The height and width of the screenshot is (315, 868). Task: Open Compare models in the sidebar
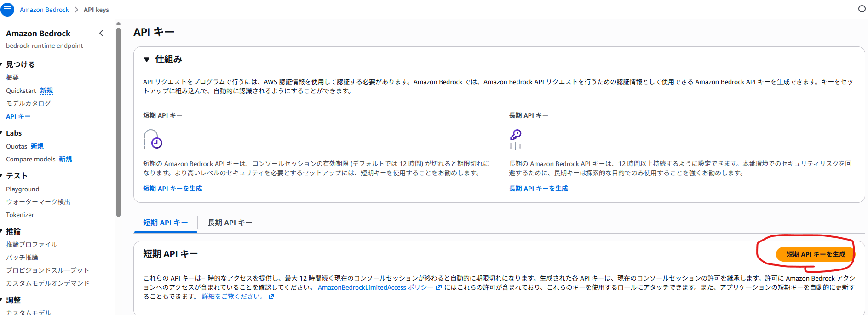point(31,159)
